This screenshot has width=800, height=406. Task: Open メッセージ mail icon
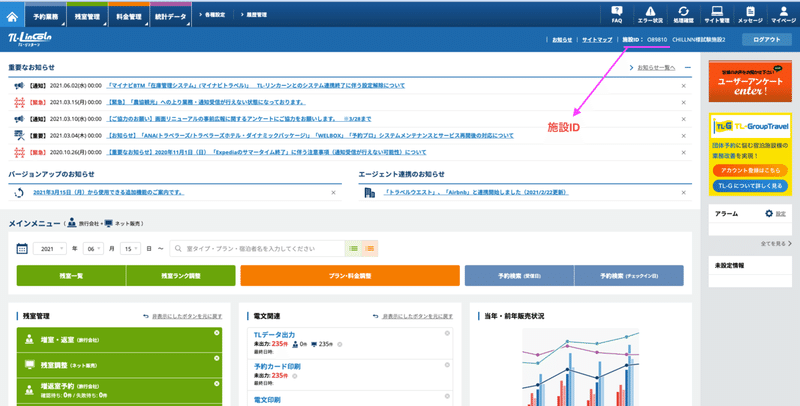point(749,13)
